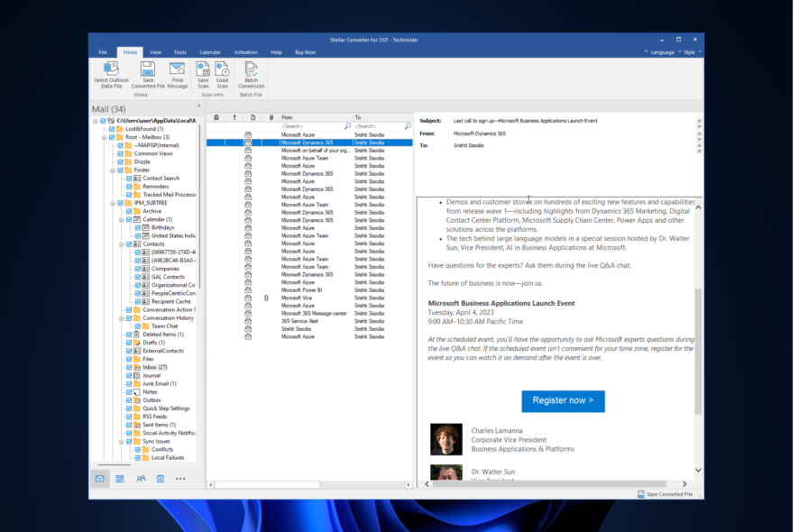Click Save Converted File in ribbon
Image resolution: width=799 pixels, height=532 pixels.
pyautogui.click(x=148, y=69)
